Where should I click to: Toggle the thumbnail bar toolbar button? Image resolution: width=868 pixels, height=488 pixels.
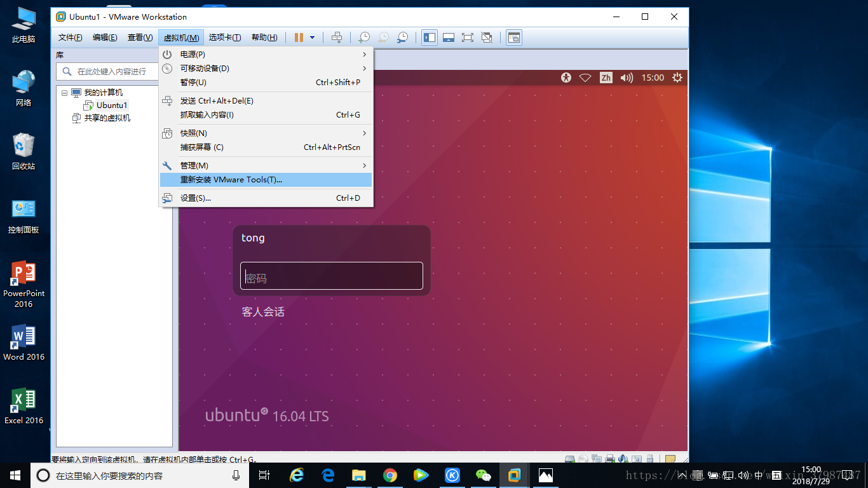(449, 37)
